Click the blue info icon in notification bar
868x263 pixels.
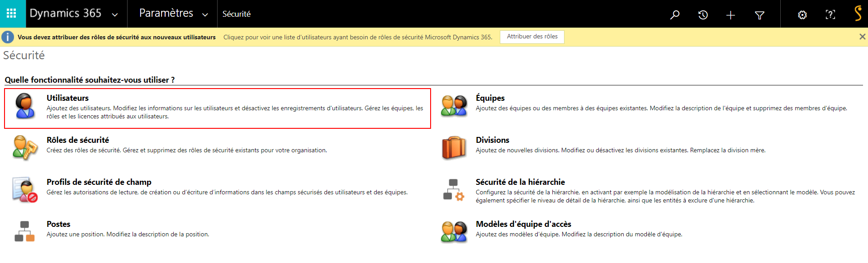coord(8,37)
